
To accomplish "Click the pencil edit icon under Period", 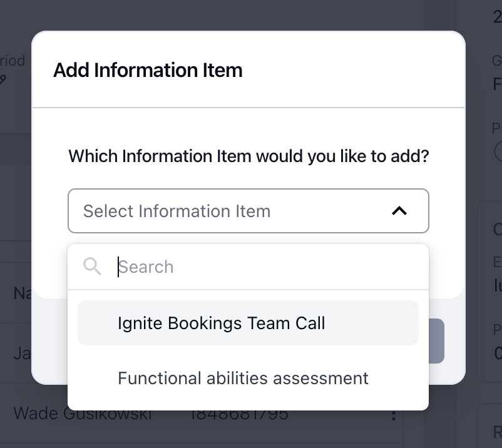I will [x=3, y=79].
